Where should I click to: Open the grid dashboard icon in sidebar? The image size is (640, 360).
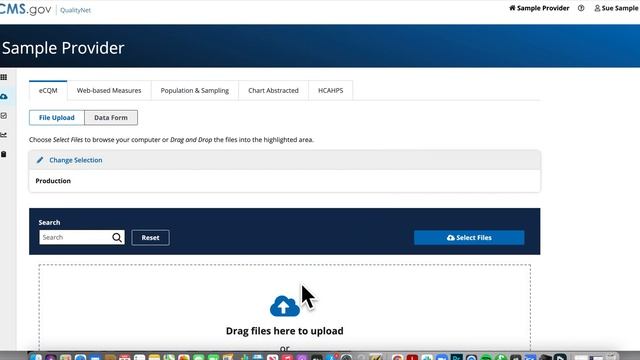point(4,77)
